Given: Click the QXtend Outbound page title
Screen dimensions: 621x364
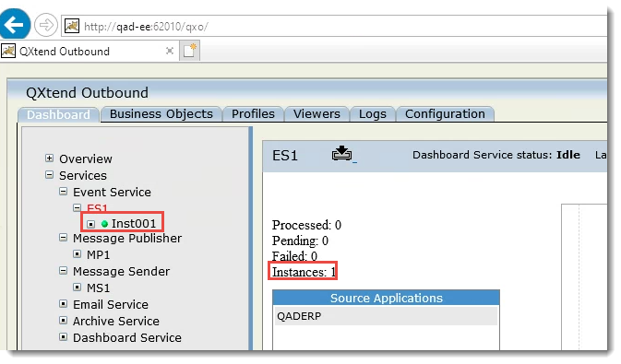Looking at the screenshot, I should pyautogui.click(x=87, y=93).
